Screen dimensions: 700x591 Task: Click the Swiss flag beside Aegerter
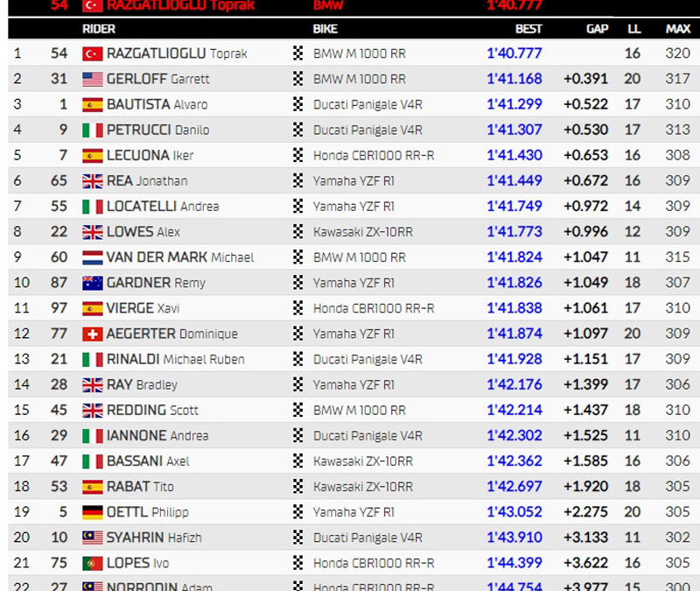point(93,334)
